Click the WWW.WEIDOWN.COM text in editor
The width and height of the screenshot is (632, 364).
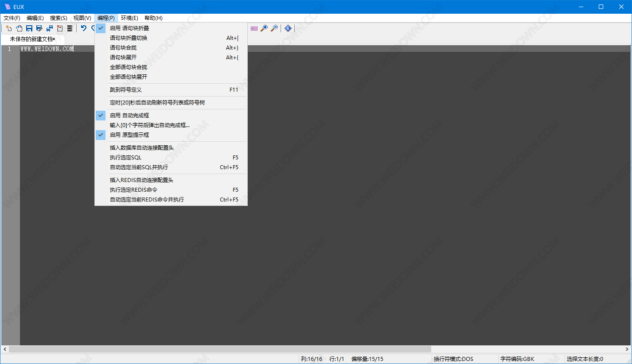[47, 49]
